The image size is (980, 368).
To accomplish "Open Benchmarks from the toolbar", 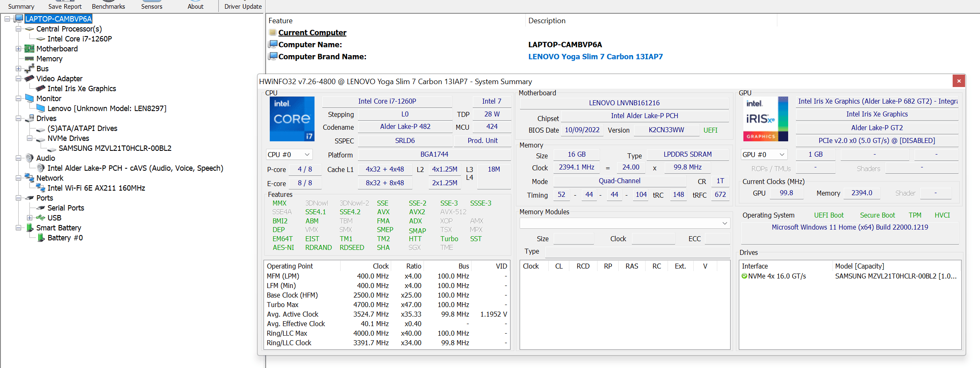I will [109, 6].
